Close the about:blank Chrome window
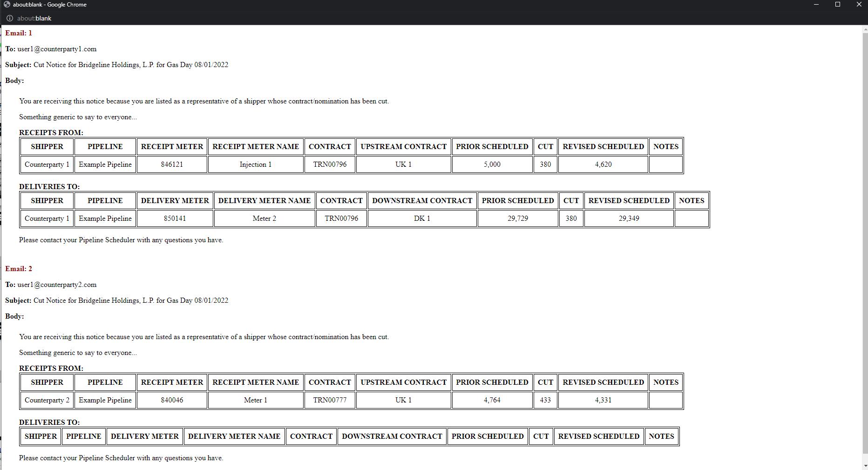868x470 pixels. [859, 5]
